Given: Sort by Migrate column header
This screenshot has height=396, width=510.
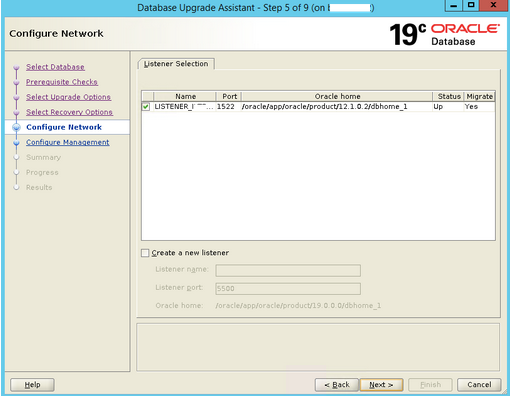Looking at the screenshot, I should point(479,96).
